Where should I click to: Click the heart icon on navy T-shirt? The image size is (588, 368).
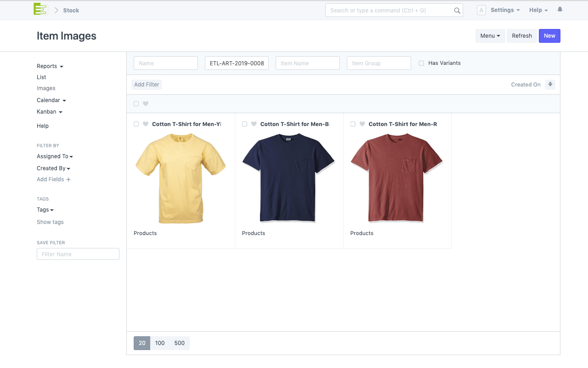[254, 124]
